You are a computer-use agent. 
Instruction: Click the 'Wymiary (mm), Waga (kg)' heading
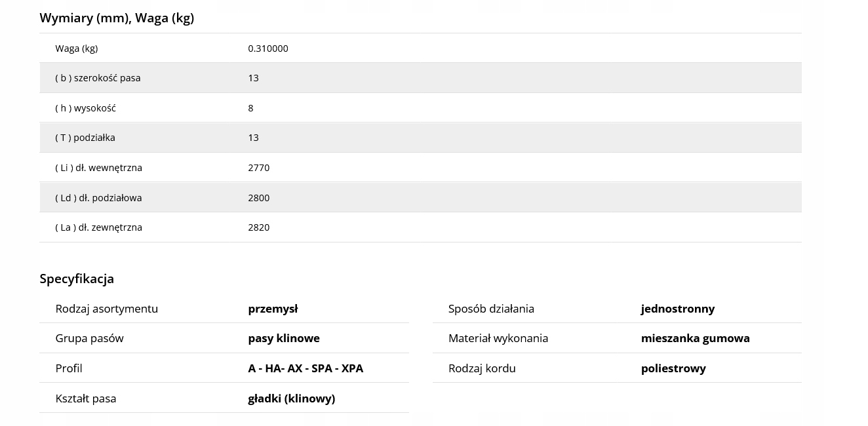point(117,18)
